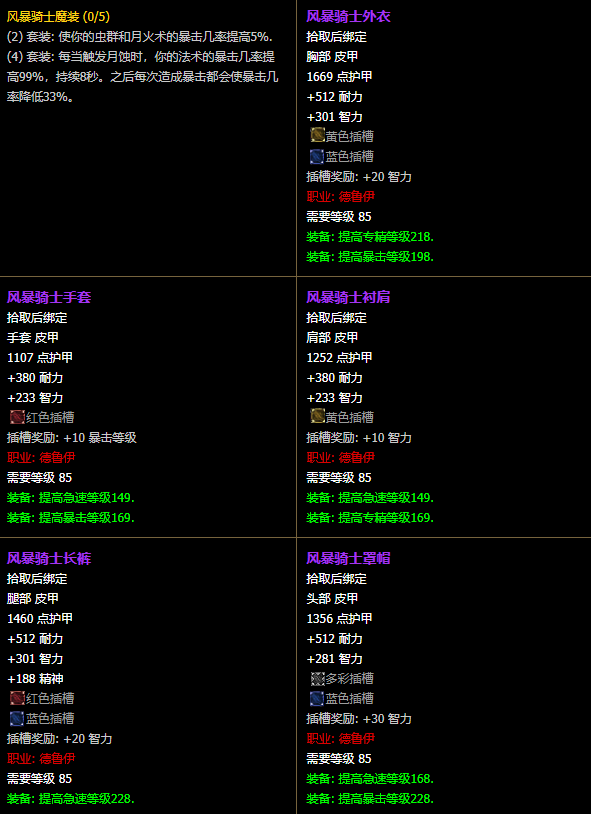Select the 1107 点护甲 armor value
Image resolution: width=591 pixels, height=814 pixels.
40,357
